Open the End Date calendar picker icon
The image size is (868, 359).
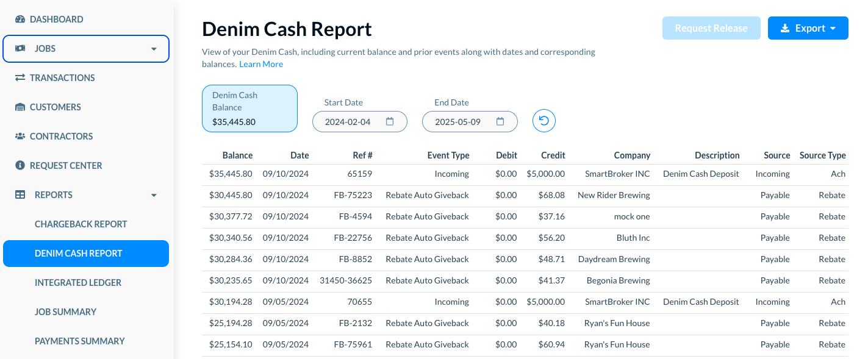click(500, 121)
